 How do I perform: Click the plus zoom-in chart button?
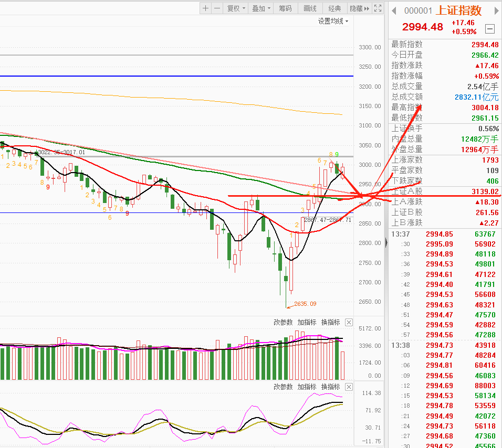pyautogui.click(x=206, y=8)
